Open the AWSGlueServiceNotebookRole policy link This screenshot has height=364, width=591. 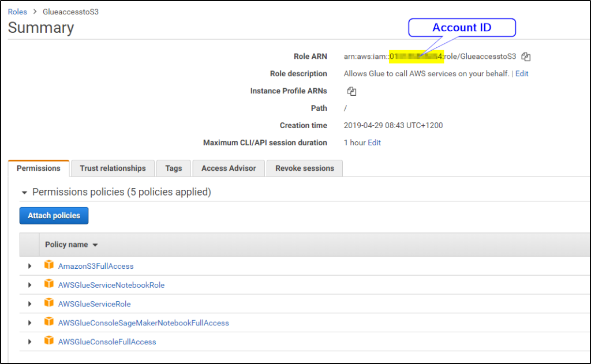111,285
